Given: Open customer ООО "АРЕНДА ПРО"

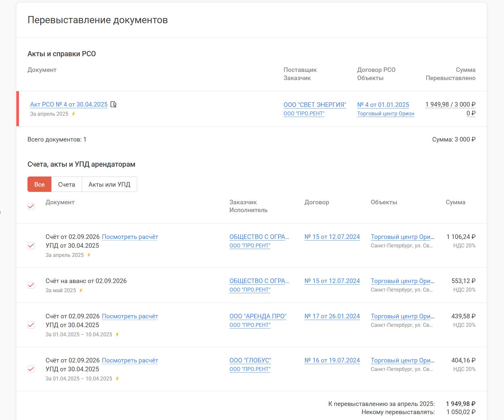Looking at the screenshot, I should pos(258,316).
